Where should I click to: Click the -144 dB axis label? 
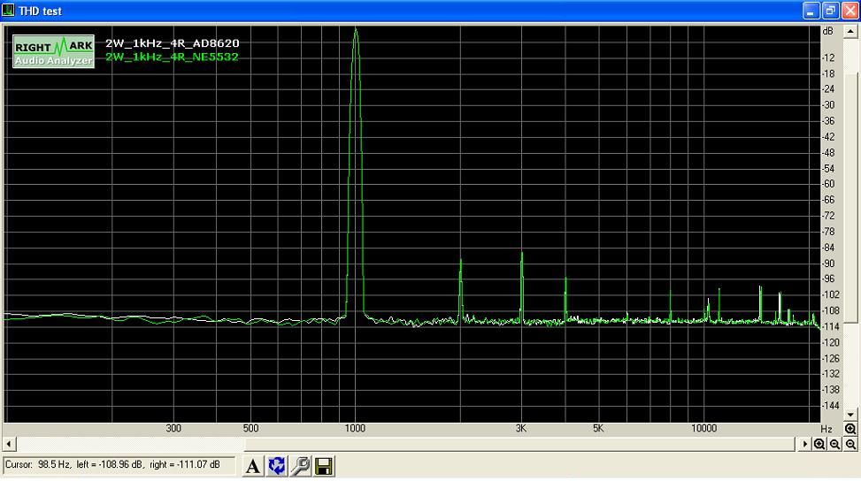(x=830, y=405)
